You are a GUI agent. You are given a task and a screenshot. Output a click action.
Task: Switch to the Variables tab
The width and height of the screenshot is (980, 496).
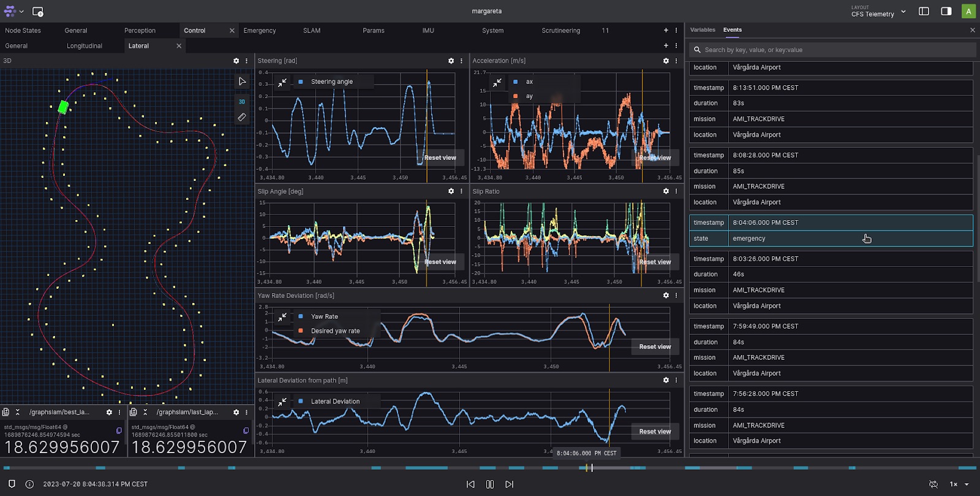point(703,30)
